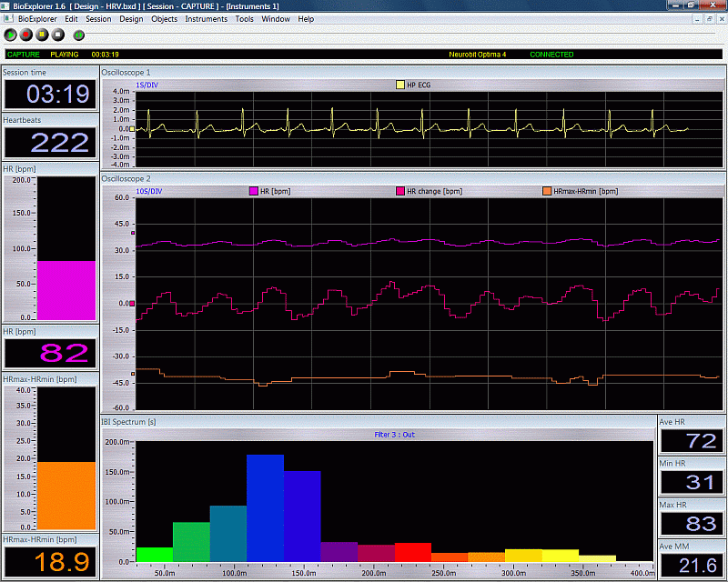Viewport: 728px width, 582px height.
Task: Click the HR numeric display showing 82
Action: (x=50, y=353)
